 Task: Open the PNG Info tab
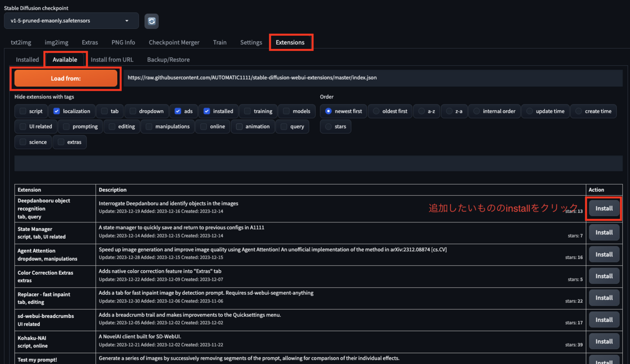click(123, 42)
